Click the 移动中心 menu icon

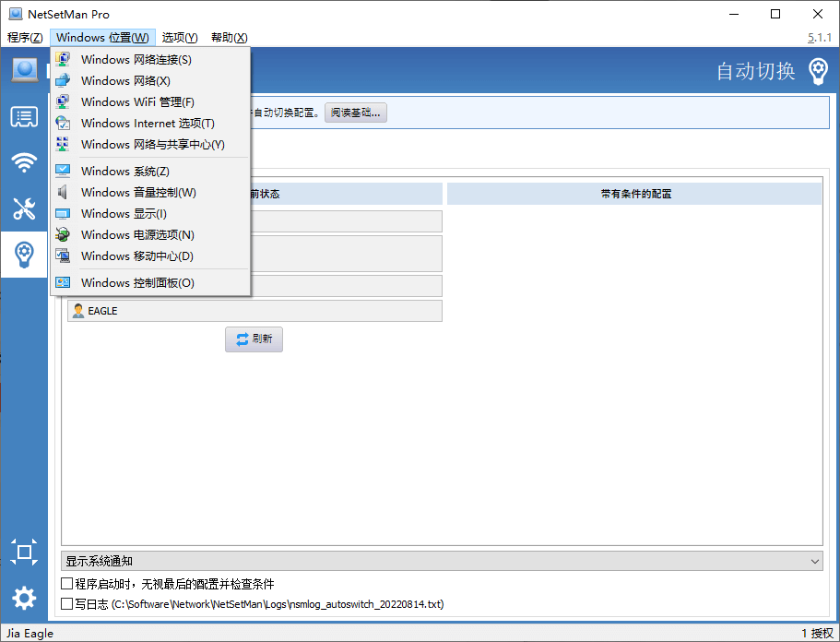[x=63, y=256]
